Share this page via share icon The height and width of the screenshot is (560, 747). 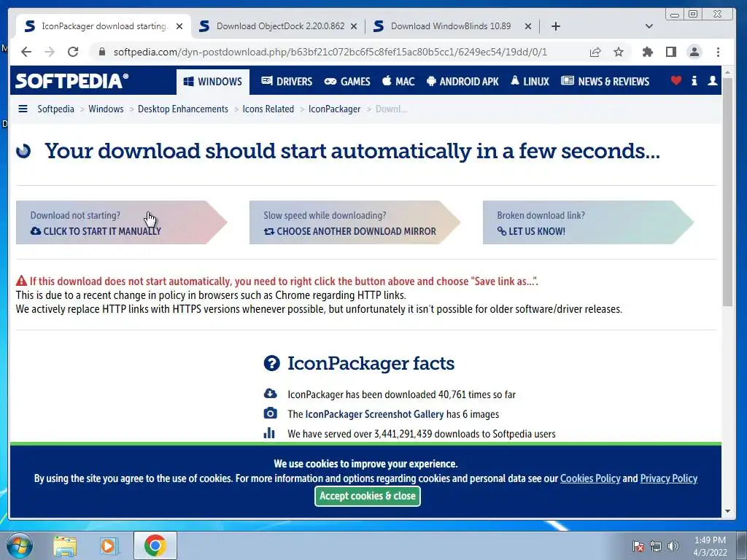click(x=595, y=52)
